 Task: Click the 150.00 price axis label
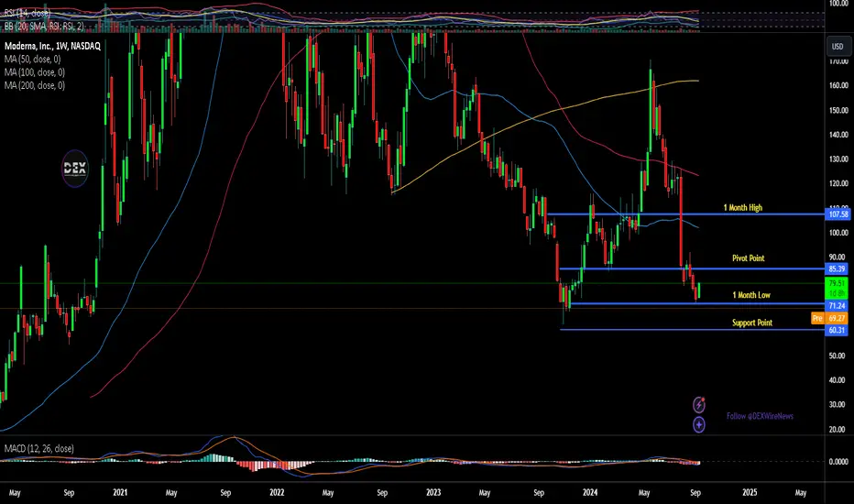[838, 110]
